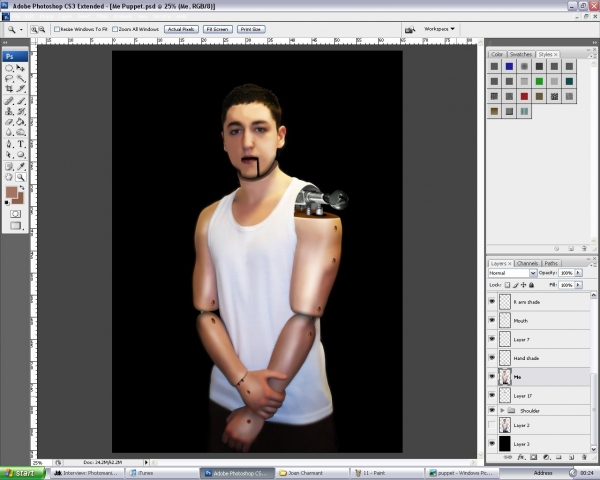600x480 pixels.
Task: Reset to default black and white colors
Action: (x=7, y=202)
